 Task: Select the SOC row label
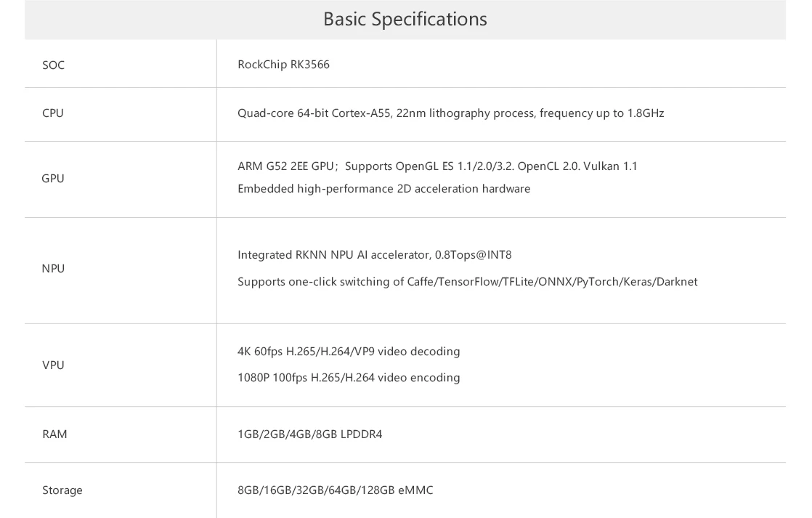click(53, 65)
